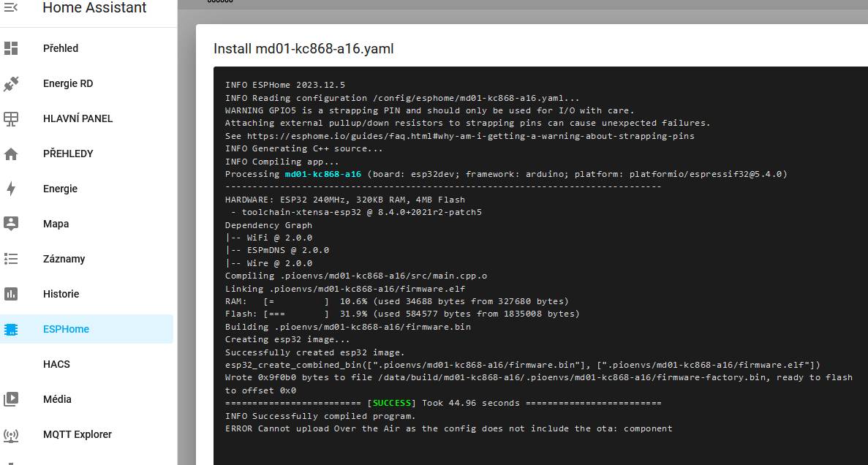Click the Historie chart icon
This screenshot has height=465, width=868.
(11, 294)
